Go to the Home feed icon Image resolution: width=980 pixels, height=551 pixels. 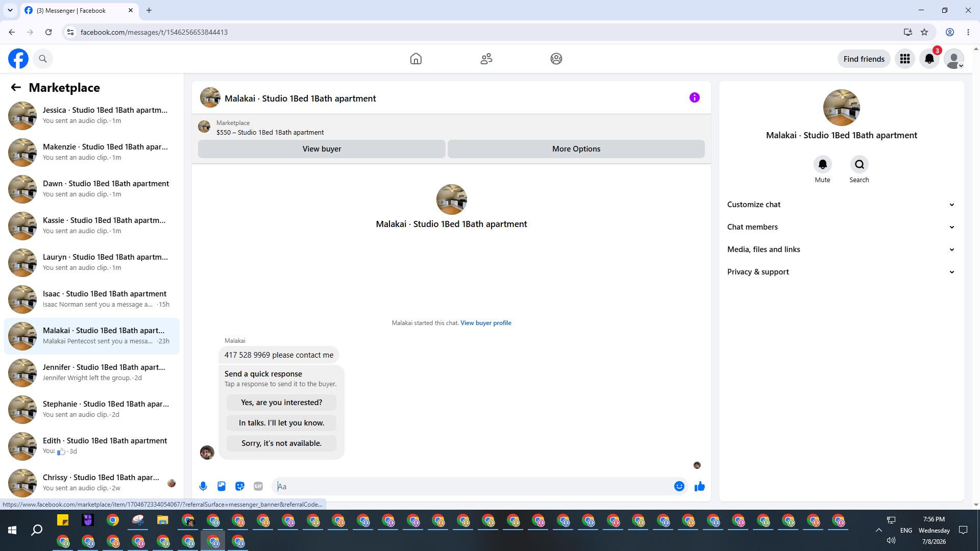tap(416, 59)
